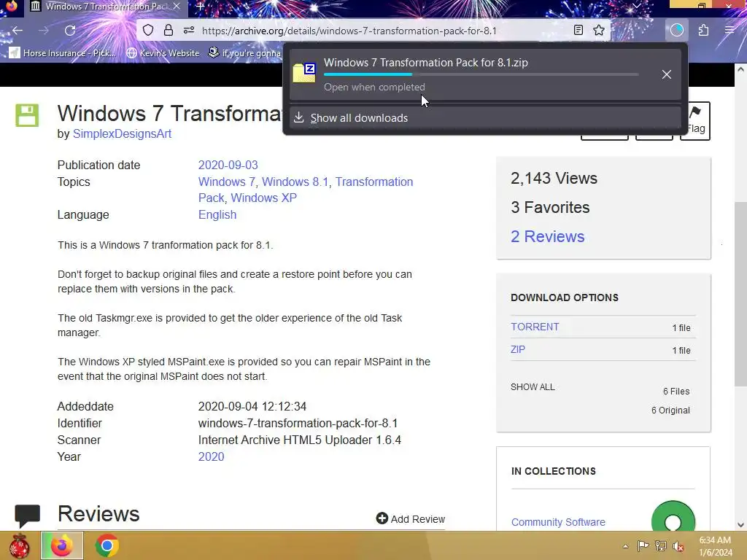Select the Windows 7 Transformation Pack tab
Screen dimensions: 747x560
tap(105, 7)
